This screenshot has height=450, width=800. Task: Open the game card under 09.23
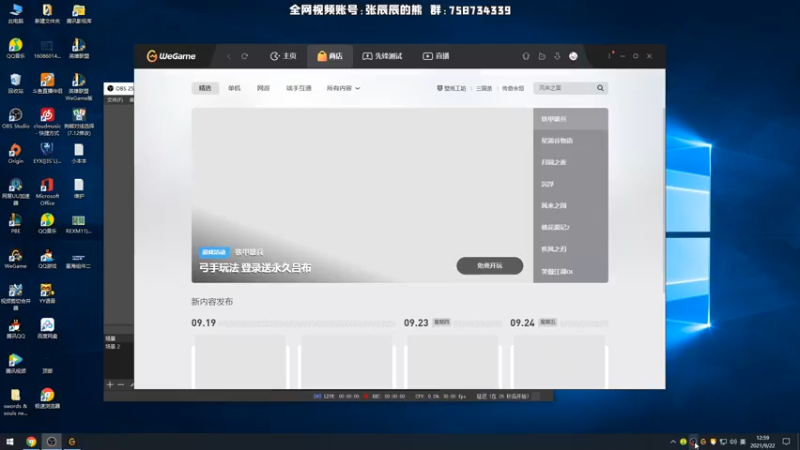(x=453, y=362)
